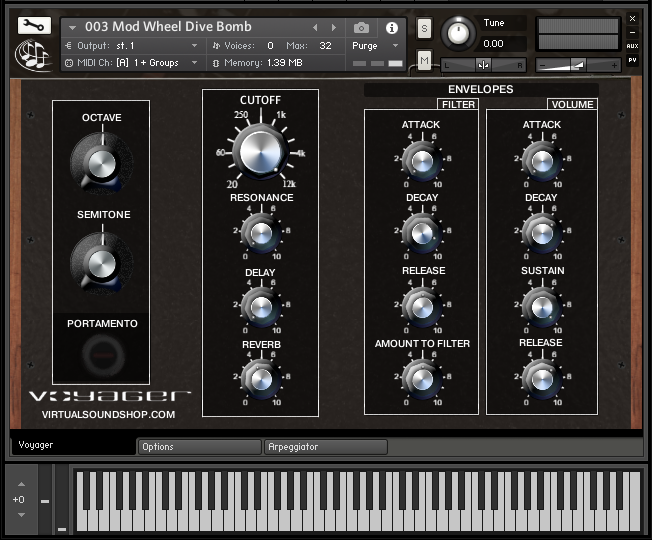Image resolution: width=652 pixels, height=540 pixels.
Task: Toggle the Mute button
Action: click(x=424, y=62)
